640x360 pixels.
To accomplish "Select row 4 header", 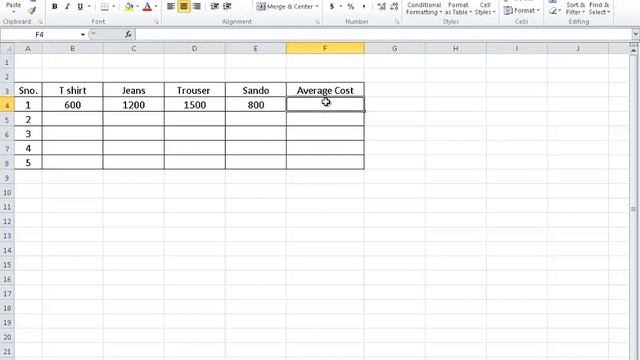I will tap(7, 105).
